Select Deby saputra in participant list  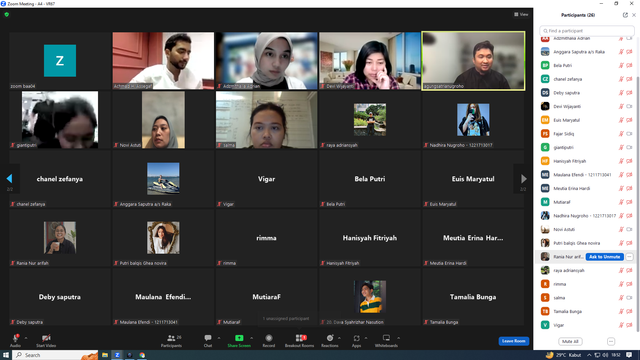pyautogui.click(x=585, y=93)
